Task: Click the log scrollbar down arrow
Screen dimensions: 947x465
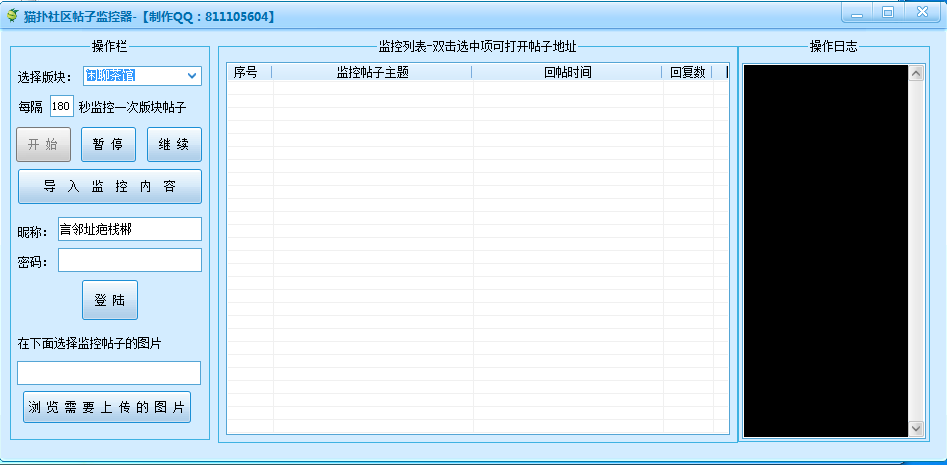Action: pyautogui.click(x=916, y=428)
